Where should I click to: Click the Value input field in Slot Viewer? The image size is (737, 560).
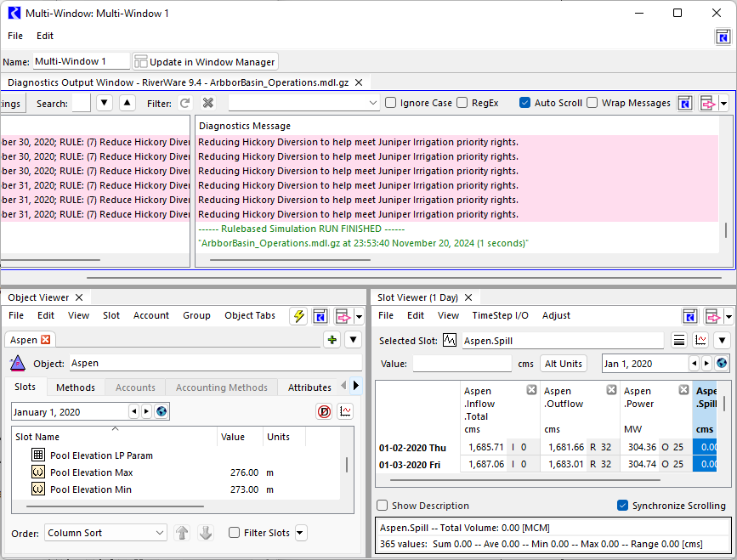(x=462, y=364)
